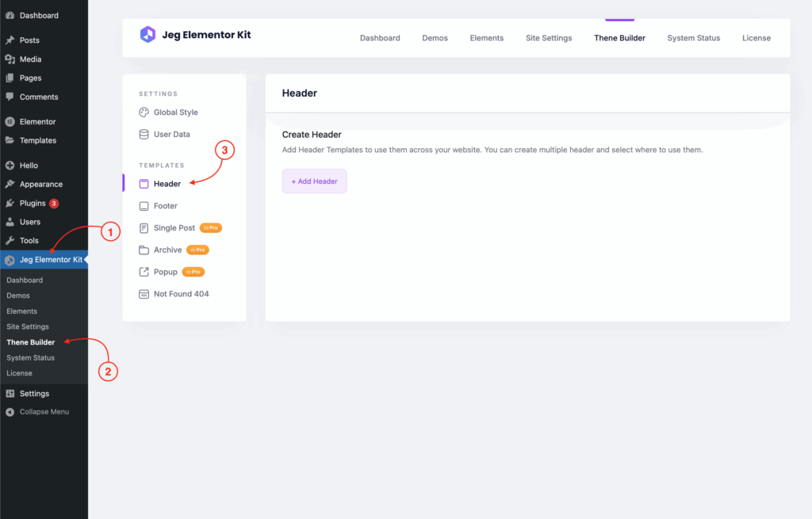Click the Not Found 404 icon
The image size is (812, 519).
[x=144, y=294]
